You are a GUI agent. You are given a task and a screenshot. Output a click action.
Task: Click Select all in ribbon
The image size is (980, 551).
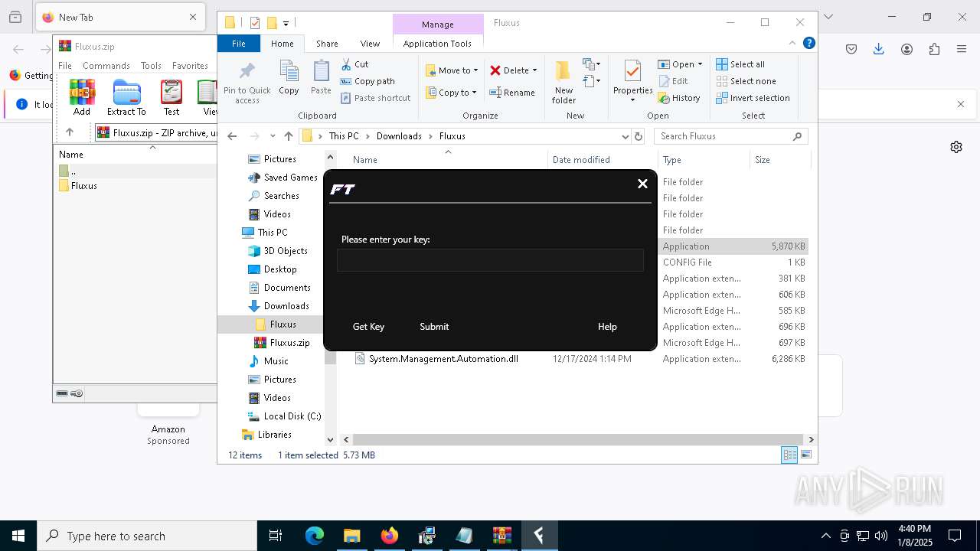pyautogui.click(x=740, y=64)
